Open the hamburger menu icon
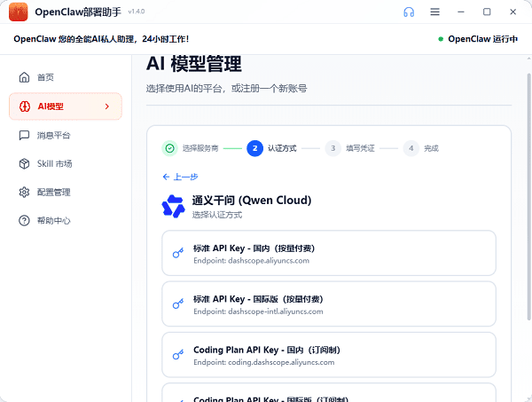 [x=435, y=12]
